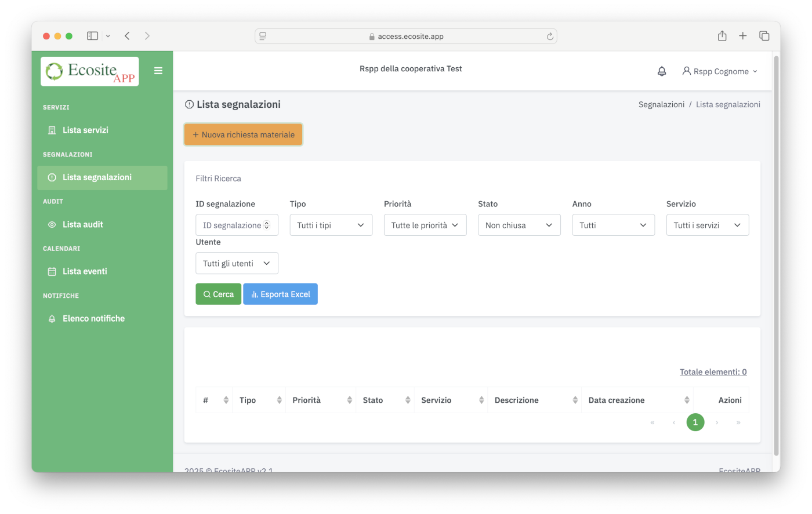812x514 pixels.
Task: Jump to first page with « button
Action: pyautogui.click(x=652, y=422)
